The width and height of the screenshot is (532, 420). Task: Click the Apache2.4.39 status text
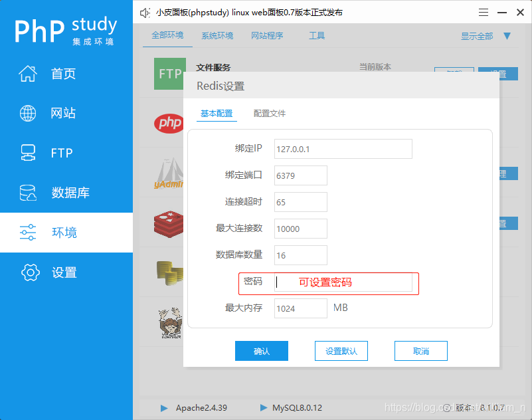(x=201, y=408)
